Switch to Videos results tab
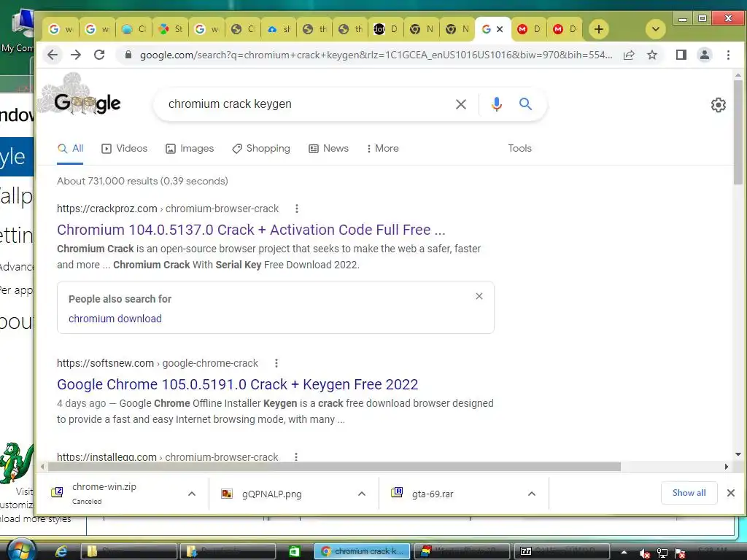 point(124,149)
